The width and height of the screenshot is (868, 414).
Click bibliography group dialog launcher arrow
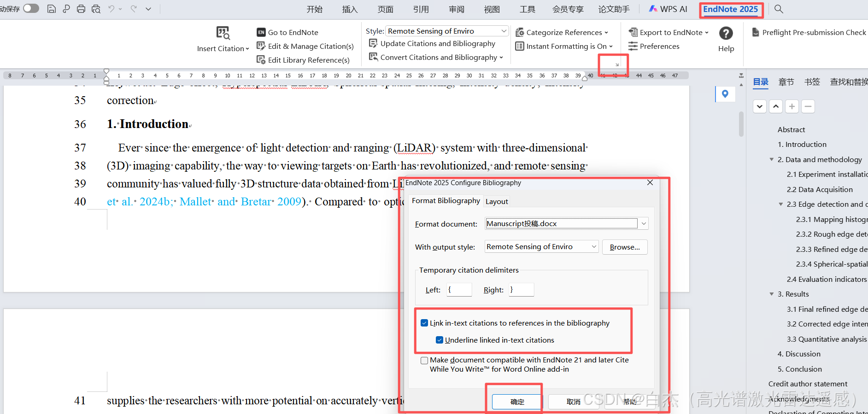coord(617,65)
